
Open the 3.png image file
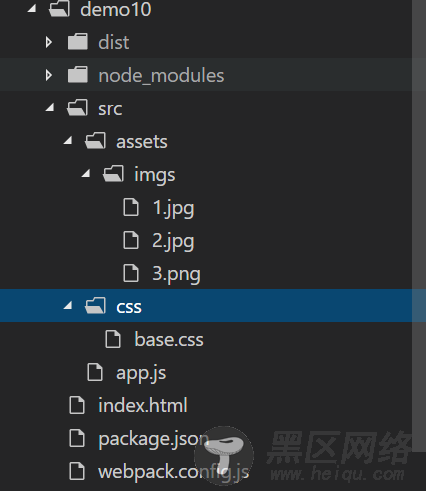pyautogui.click(x=176, y=274)
